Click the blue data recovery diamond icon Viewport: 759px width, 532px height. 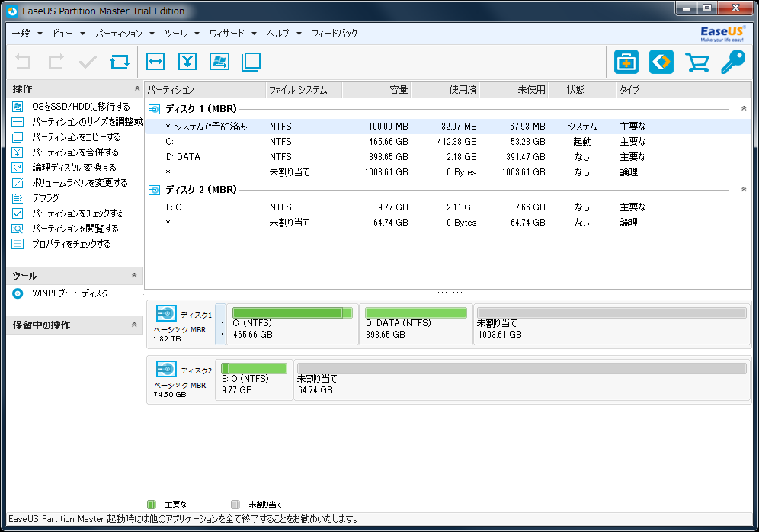[661, 62]
